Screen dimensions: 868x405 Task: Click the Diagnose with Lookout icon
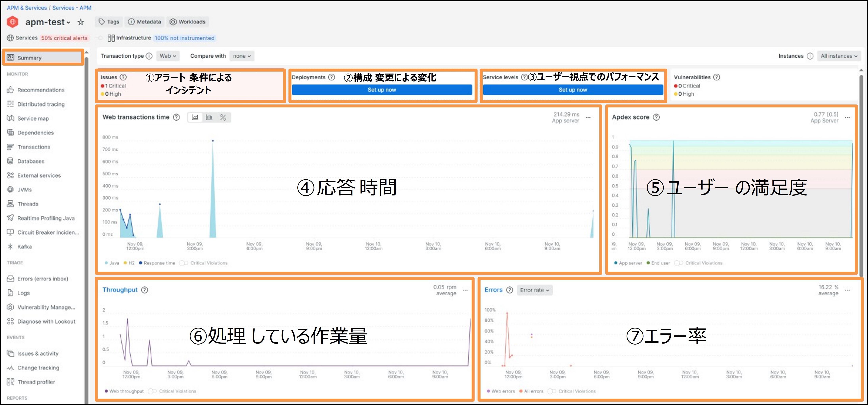(11, 321)
